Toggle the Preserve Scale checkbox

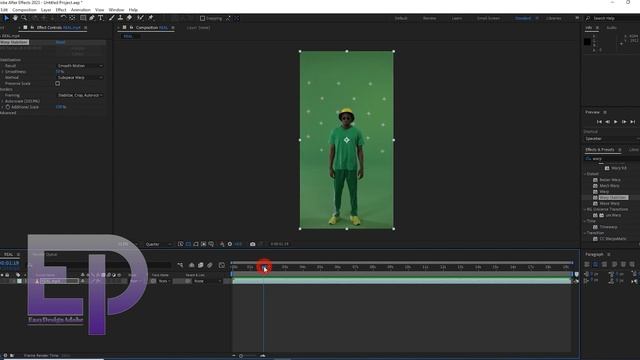58,83
